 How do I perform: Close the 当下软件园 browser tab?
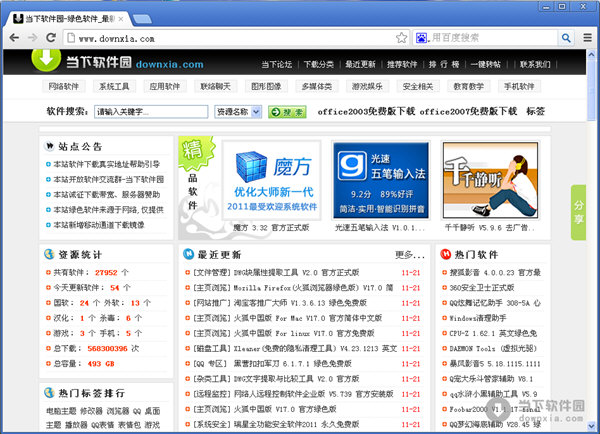[121, 19]
